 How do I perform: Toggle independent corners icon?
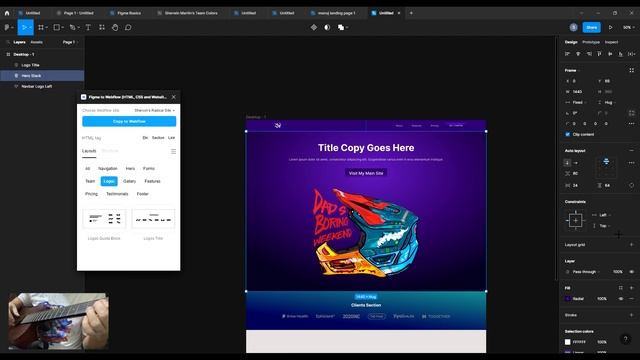coord(632,113)
